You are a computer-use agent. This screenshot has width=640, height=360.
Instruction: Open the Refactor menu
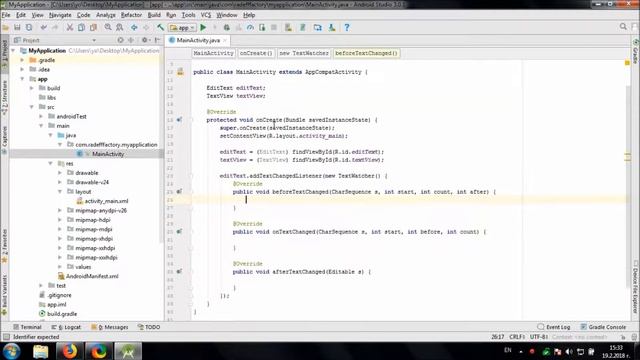click(x=131, y=15)
